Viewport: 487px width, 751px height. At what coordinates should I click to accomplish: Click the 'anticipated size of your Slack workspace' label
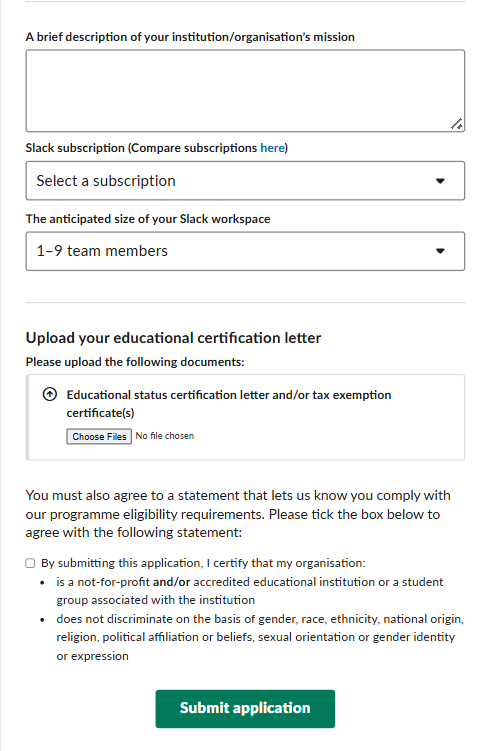click(148, 219)
